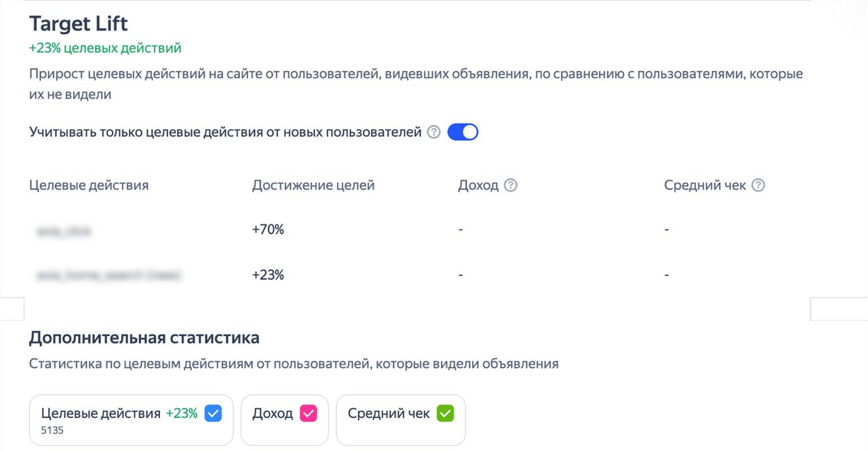Click the Target Lift heading
This screenshot has height=452, width=868.
pyautogui.click(x=79, y=24)
